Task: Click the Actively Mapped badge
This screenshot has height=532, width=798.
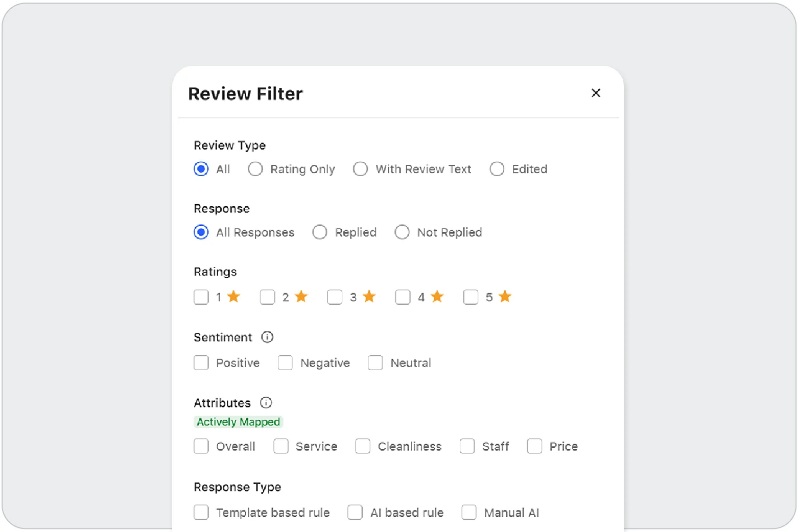Action: (238, 422)
